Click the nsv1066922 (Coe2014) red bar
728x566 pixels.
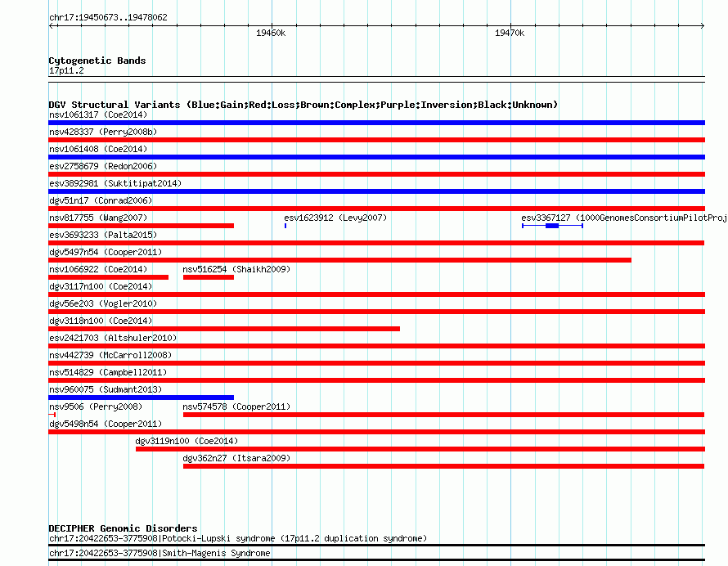pyautogui.click(x=108, y=277)
